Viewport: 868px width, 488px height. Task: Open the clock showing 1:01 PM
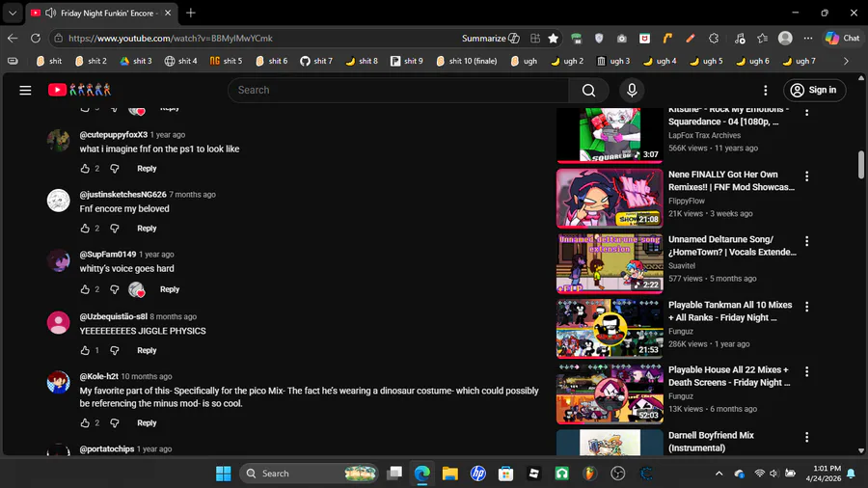coord(824,474)
